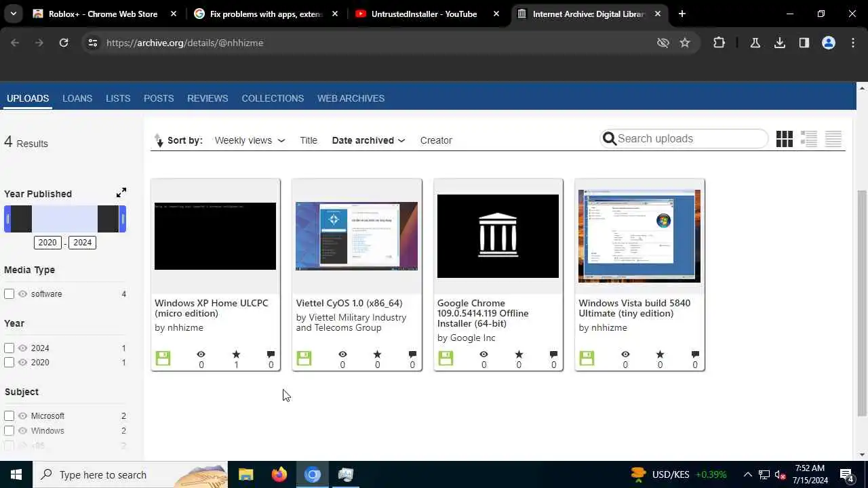Open Windows Start menu
The width and height of the screenshot is (868, 488).
pos(16,474)
